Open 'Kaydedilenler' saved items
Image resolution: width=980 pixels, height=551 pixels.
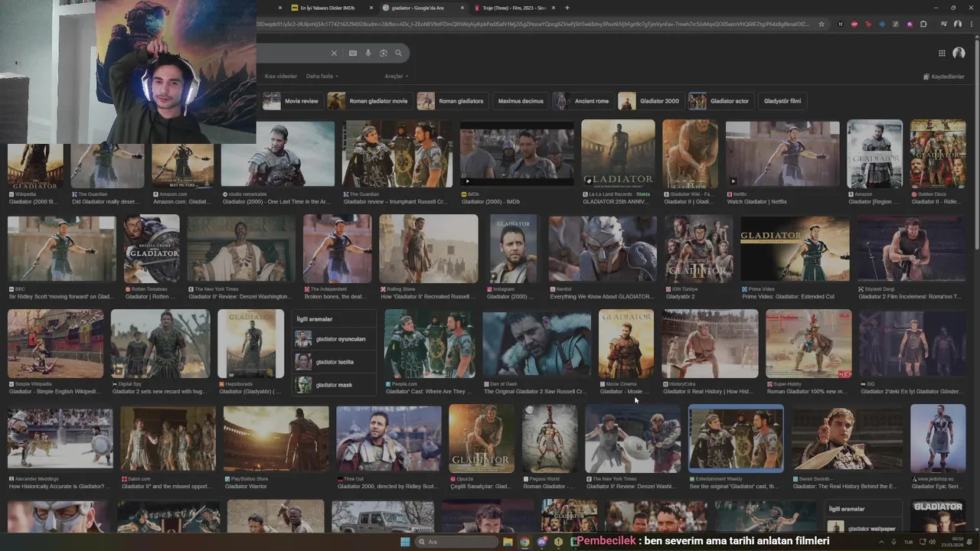click(944, 77)
